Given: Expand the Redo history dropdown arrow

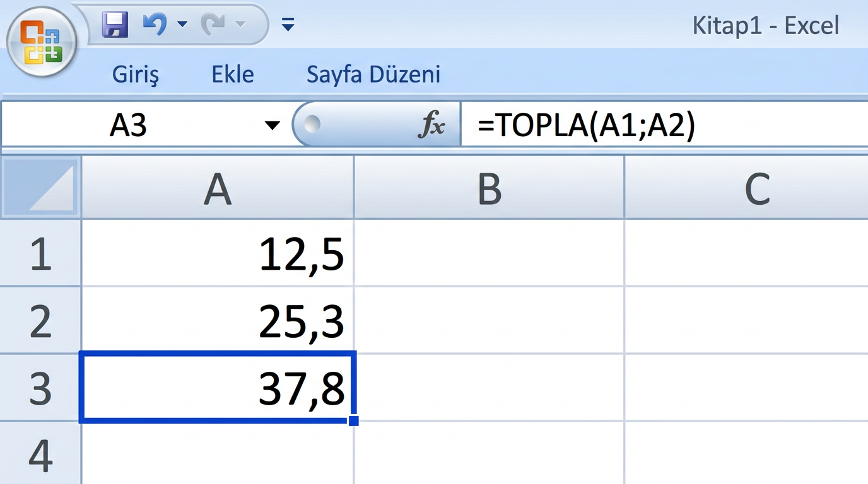Looking at the screenshot, I should click(x=240, y=25).
